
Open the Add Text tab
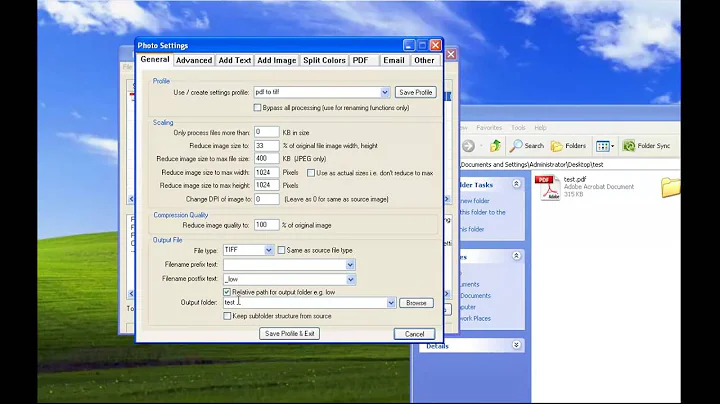click(x=235, y=60)
